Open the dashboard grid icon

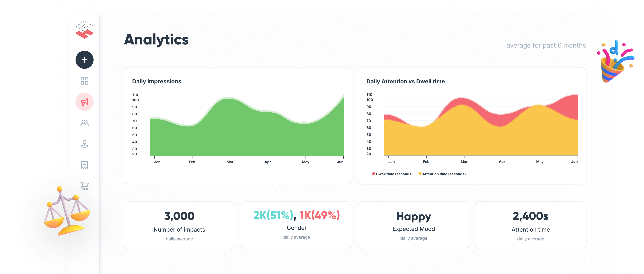(x=84, y=81)
